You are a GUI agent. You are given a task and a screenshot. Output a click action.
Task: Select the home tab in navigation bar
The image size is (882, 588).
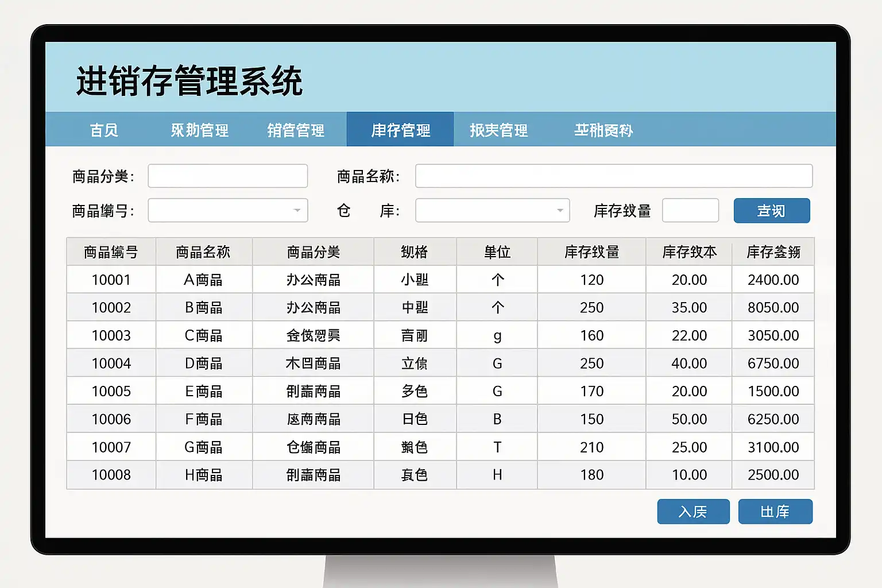(104, 130)
